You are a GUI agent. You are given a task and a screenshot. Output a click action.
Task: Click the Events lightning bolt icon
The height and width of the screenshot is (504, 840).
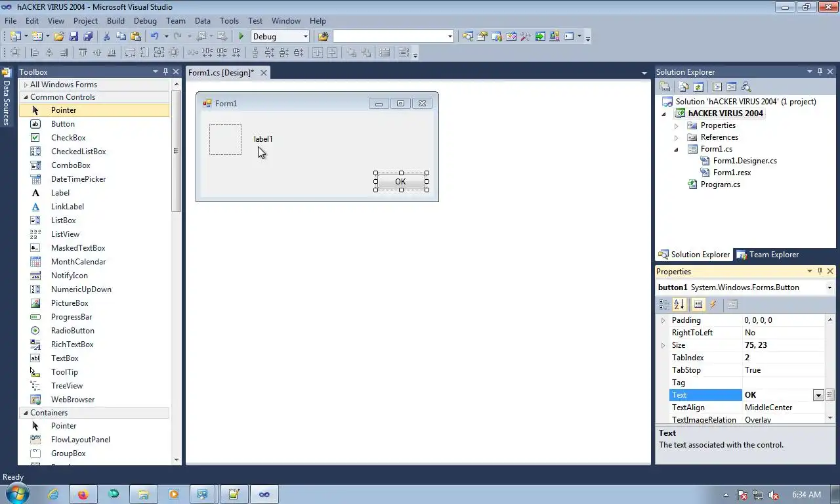(713, 304)
